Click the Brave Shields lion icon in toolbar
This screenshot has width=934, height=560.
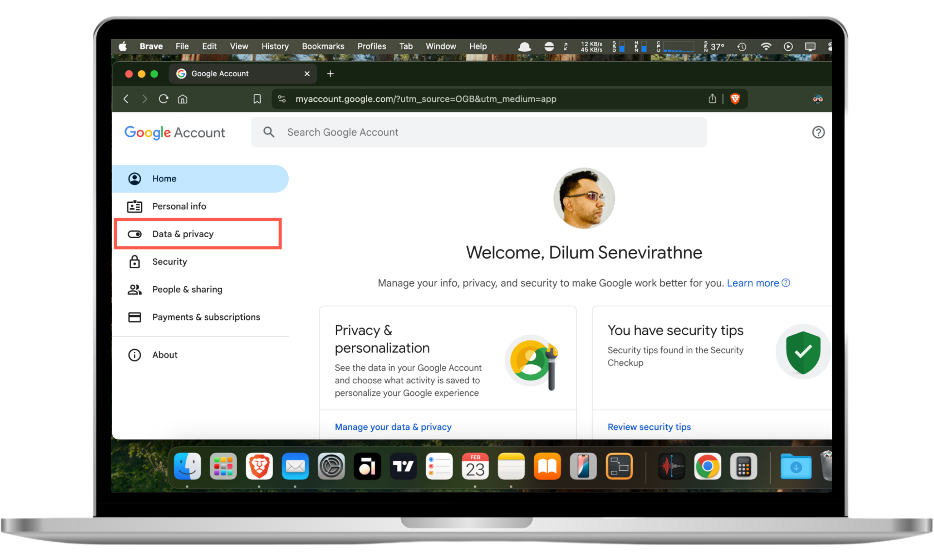[x=735, y=99]
